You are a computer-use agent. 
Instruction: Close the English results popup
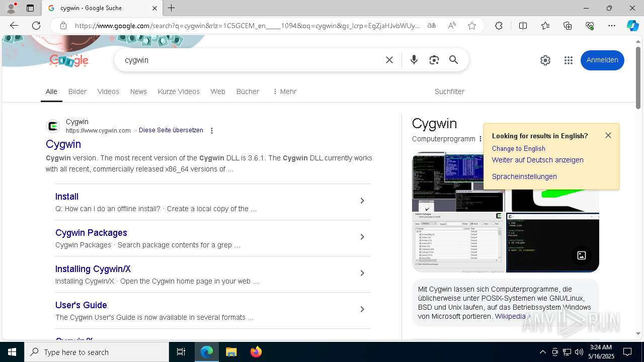(608, 135)
